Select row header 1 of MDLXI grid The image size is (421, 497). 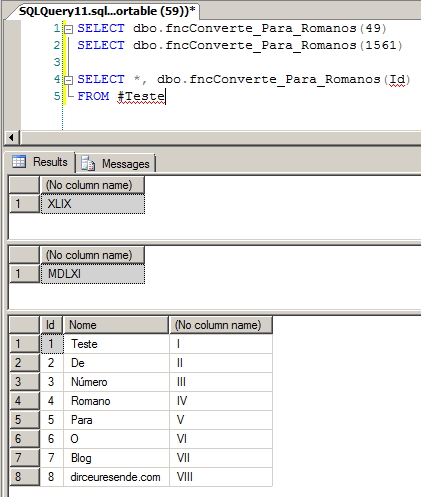24,274
